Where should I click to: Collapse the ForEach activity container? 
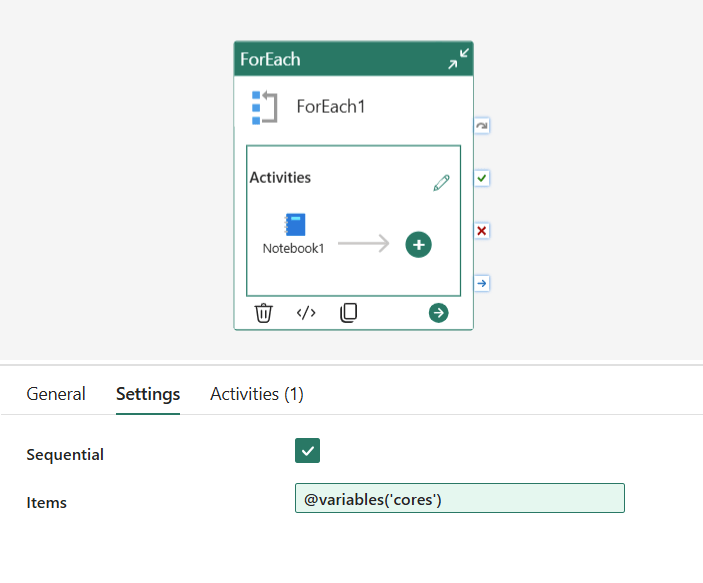click(458, 60)
